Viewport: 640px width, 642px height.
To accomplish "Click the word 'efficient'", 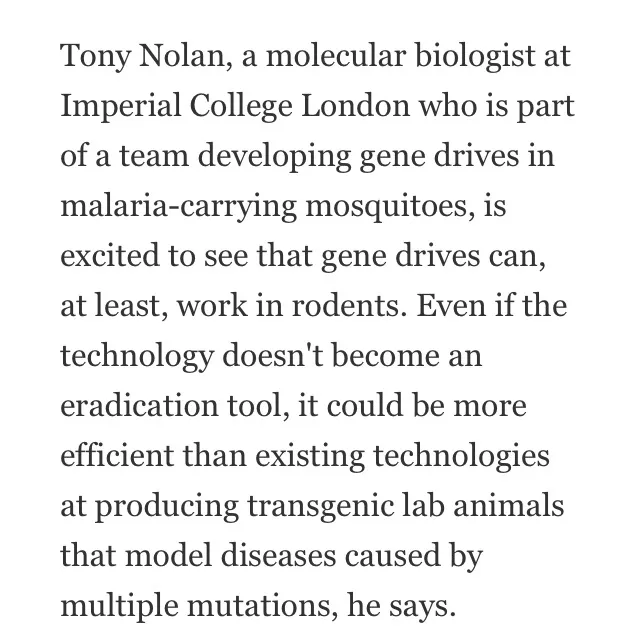I will 117,455.
